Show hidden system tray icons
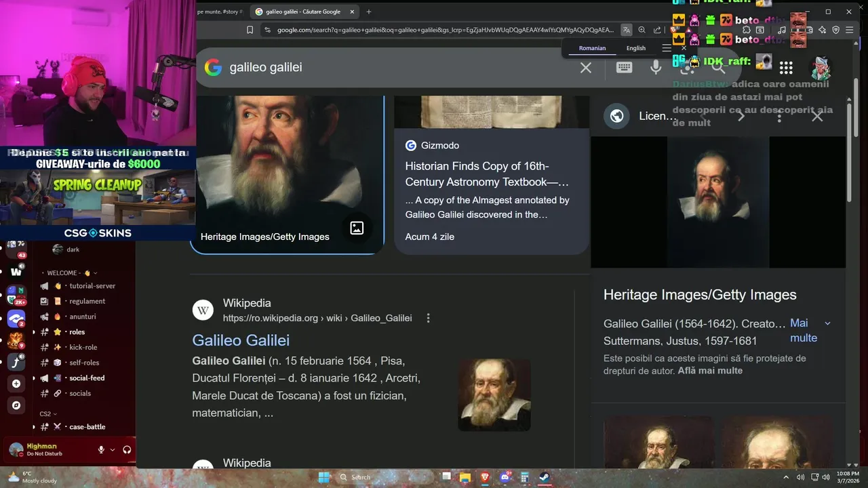The image size is (868, 488). click(786, 477)
